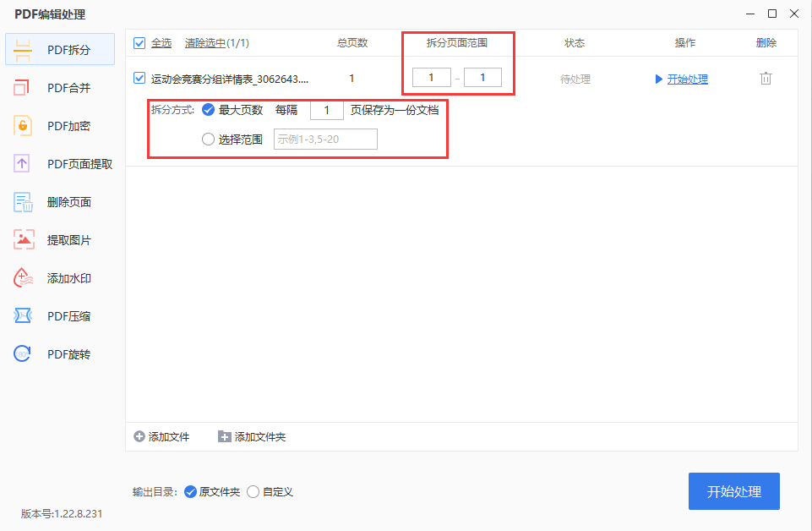Click the 删除 column header
Viewport: 812px width, 531px height.
pos(766,43)
